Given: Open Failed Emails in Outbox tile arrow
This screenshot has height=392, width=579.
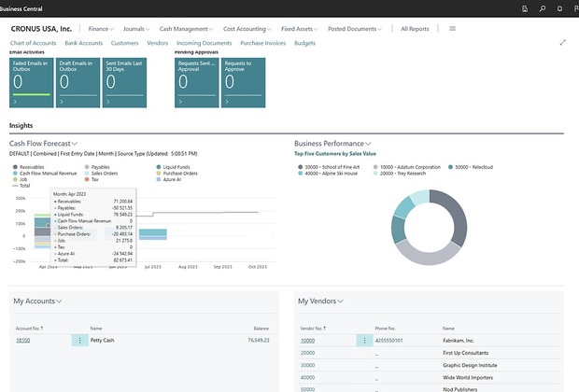Looking at the screenshot, I should click(15, 102).
